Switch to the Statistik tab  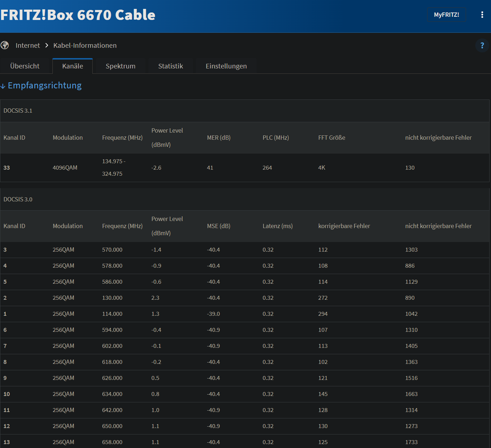[x=170, y=66]
